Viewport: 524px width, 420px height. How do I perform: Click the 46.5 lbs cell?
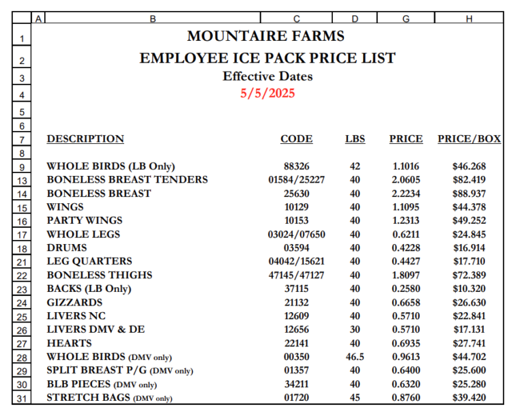pyautogui.click(x=355, y=357)
